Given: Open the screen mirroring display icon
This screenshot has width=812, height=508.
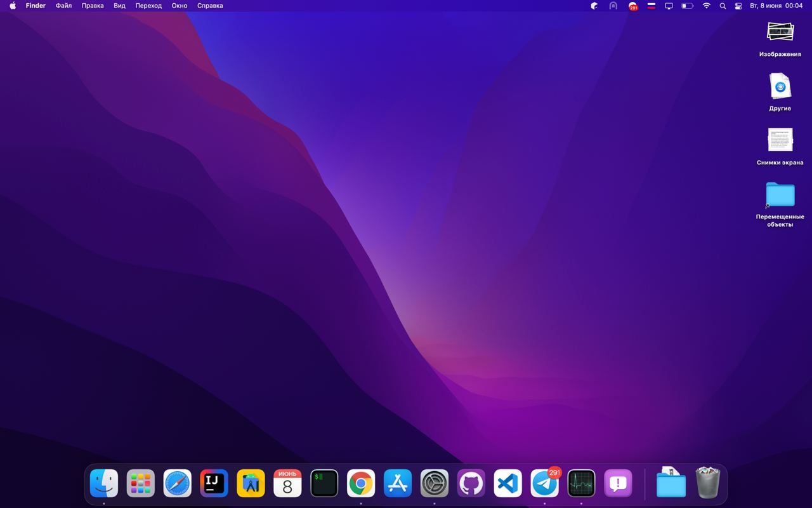Looking at the screenshot, I should coord(669,6).
